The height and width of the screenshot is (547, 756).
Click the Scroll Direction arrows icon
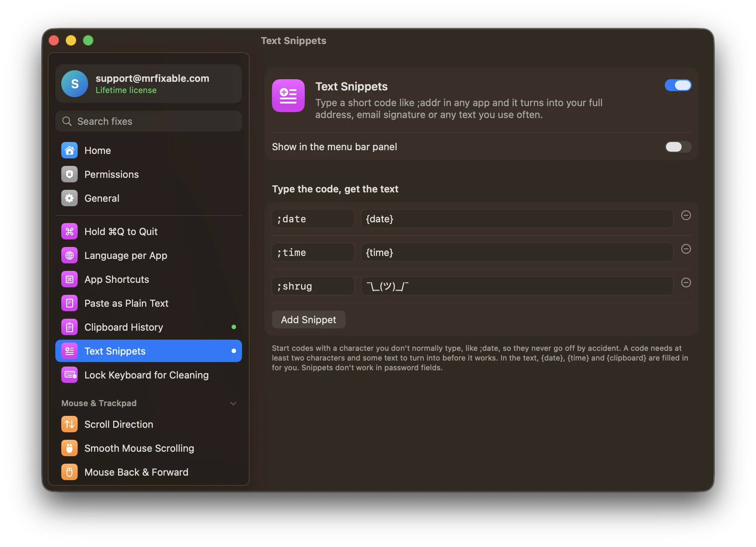(69, 424)
